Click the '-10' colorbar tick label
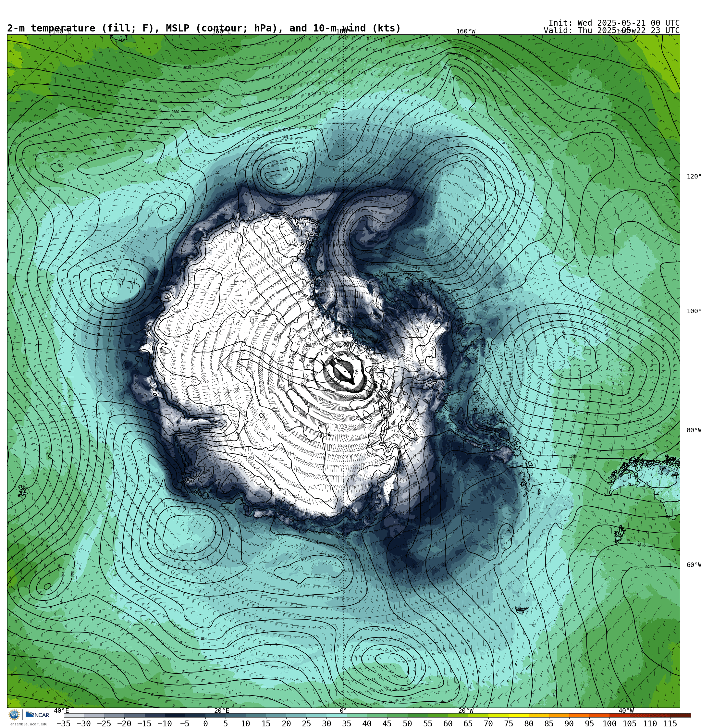Viewport: 701px width, 728px height. [165, 723]
